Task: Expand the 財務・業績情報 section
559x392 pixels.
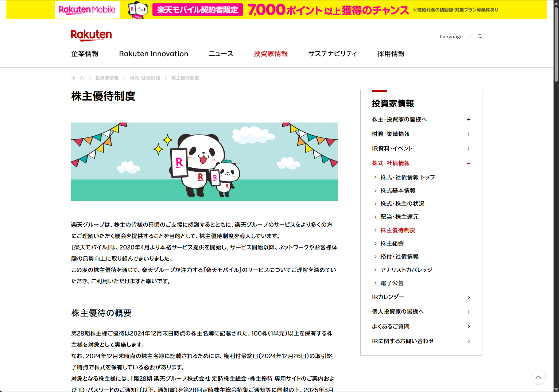Action: (x=469, y=134)
